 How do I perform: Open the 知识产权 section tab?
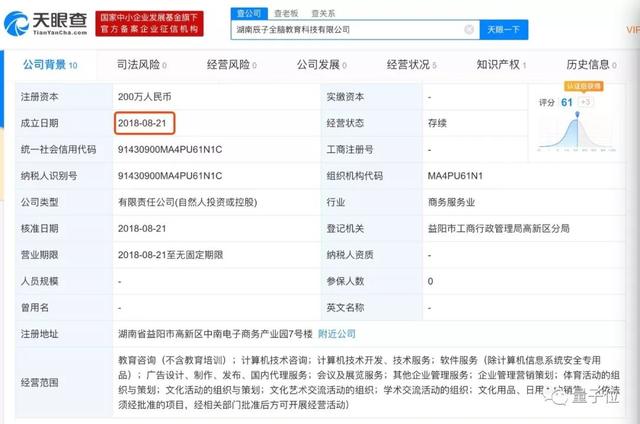501,64
